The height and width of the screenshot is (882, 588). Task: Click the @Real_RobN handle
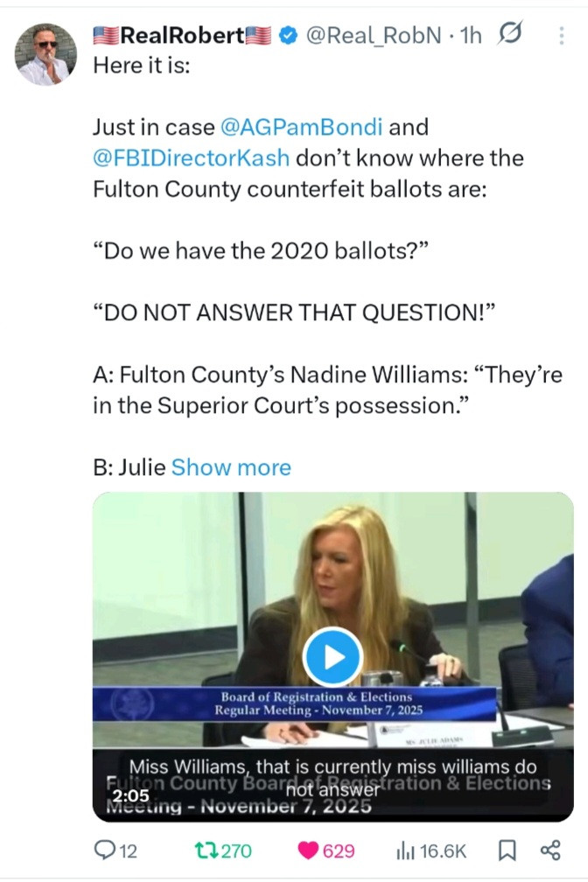(374, 36)
